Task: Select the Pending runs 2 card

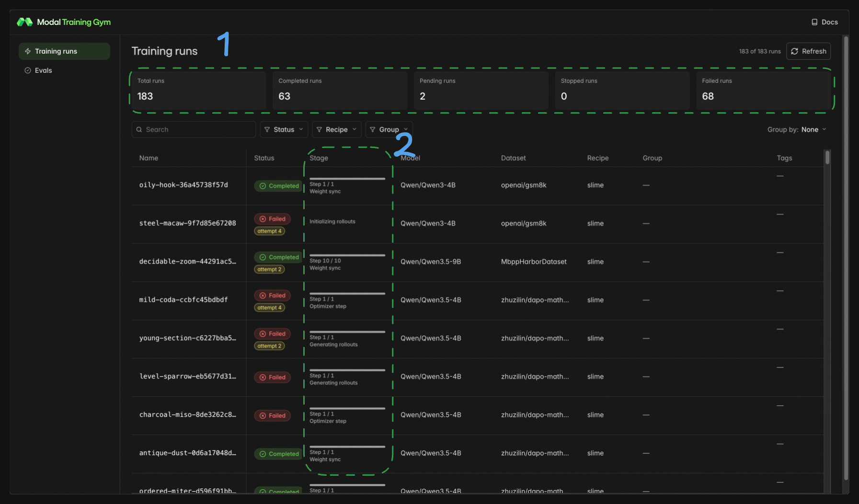Action: click(x=481, y=90)
